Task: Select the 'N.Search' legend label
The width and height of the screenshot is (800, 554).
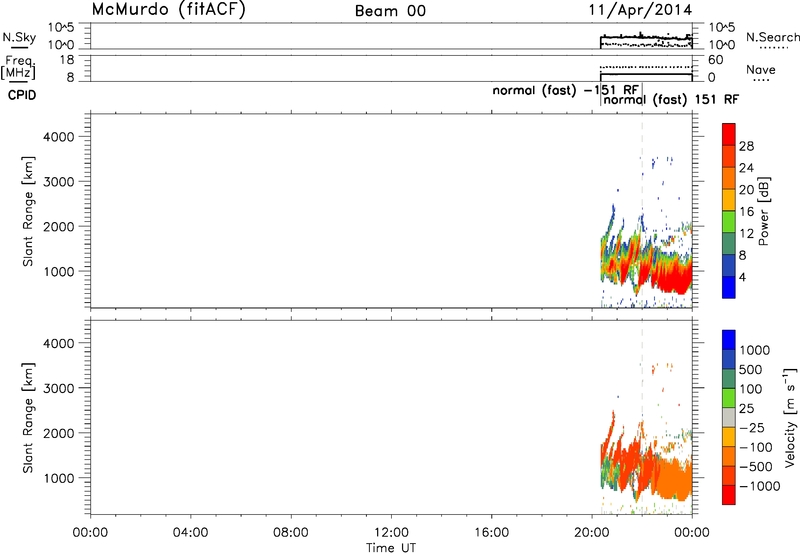Action: 772,37
